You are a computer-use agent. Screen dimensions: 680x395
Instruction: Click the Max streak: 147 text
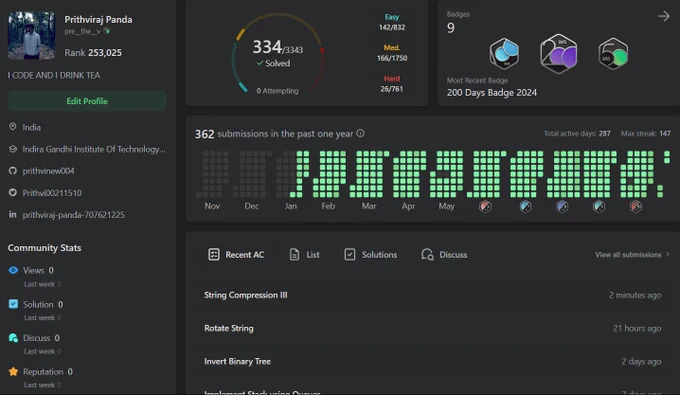tap(645, 134)
